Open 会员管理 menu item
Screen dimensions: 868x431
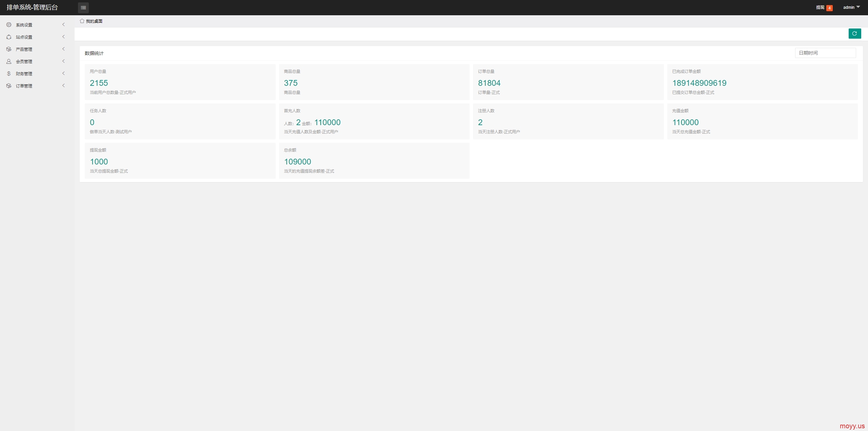[37, 61]
